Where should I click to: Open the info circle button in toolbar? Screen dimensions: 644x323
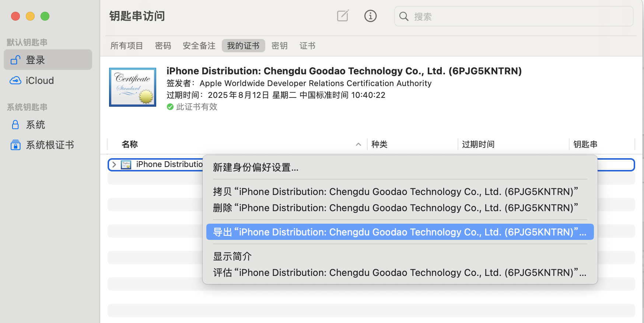370,16
